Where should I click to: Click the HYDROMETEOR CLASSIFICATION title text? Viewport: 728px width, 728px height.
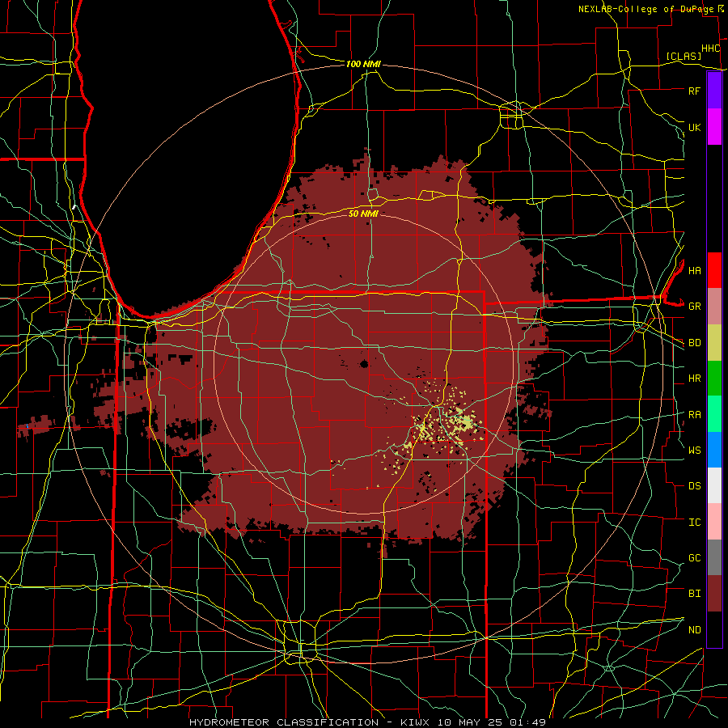point(284,722)
